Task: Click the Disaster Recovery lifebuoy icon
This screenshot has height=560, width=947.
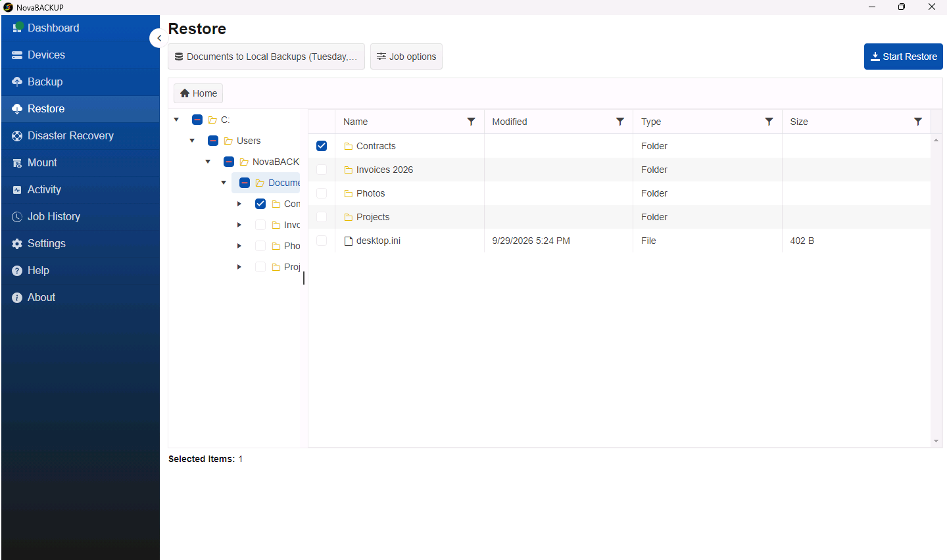Action: [17, 136]
